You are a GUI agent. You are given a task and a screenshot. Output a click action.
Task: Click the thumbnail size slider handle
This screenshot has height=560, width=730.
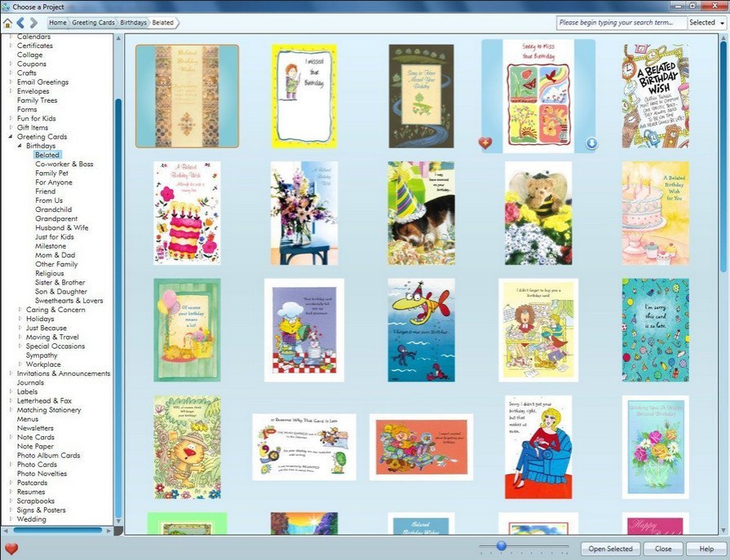(502, 546)
